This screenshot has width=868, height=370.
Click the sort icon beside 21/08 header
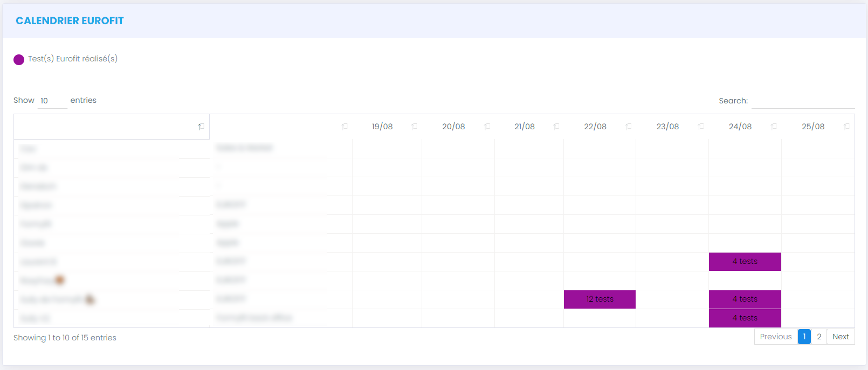(556, 127)
